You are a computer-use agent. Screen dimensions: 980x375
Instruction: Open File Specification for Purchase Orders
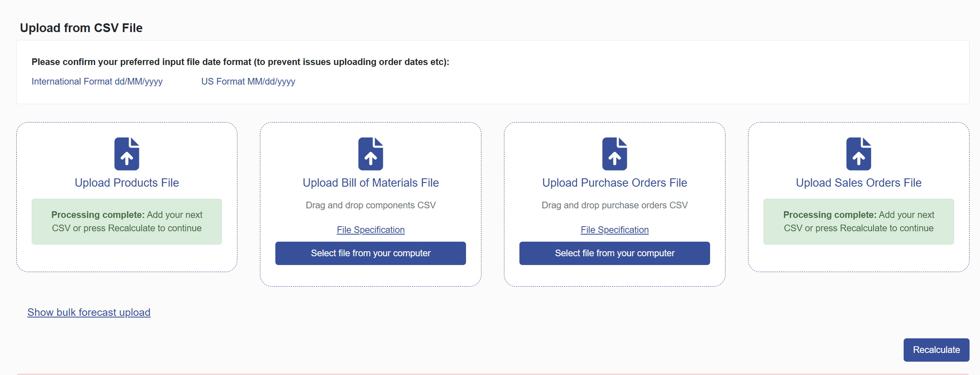(x=615, y=230)
